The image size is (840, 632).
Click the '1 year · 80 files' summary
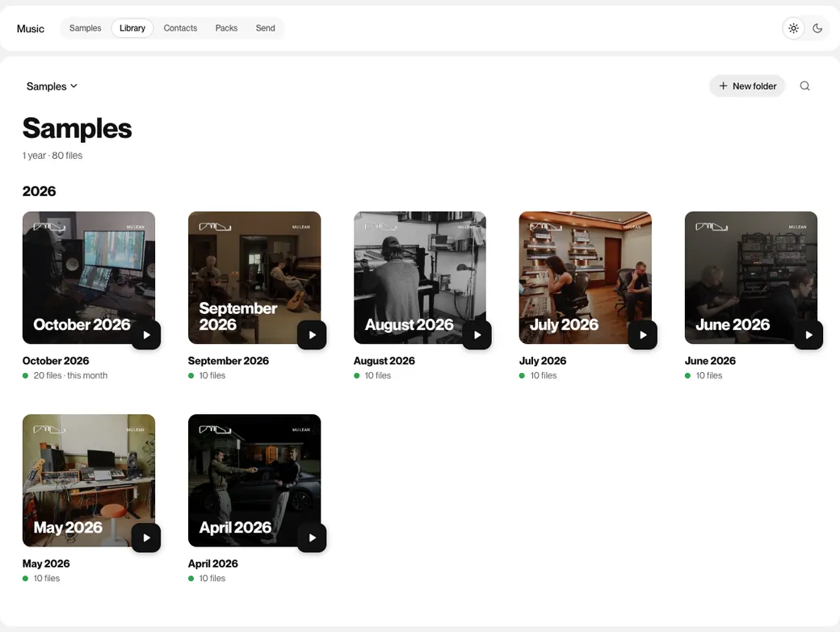(x=52, y=156)
